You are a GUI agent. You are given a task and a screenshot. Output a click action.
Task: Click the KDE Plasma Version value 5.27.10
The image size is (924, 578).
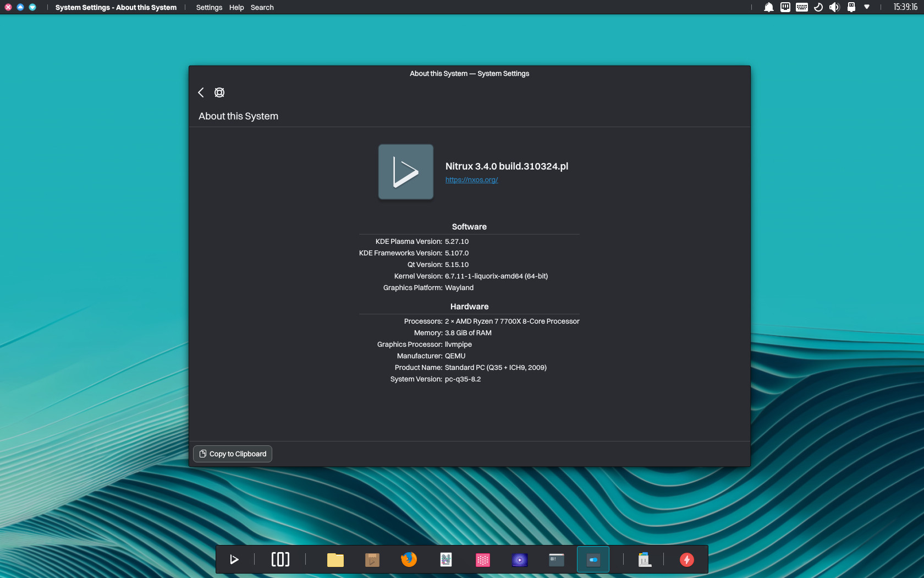tap(457, 242)
